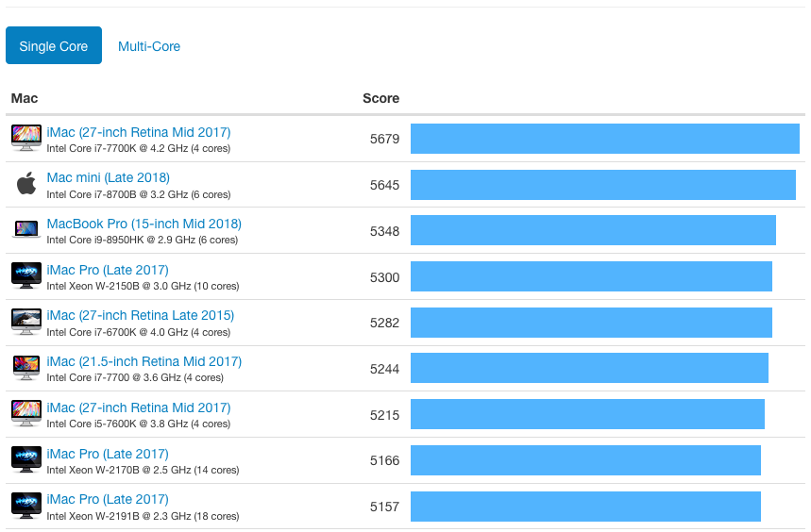The image size is (811, 532).
Task: Click 'Intel Core i7-7700K @ 4.2 GHz' text
Action: click(x=117, y=148)
